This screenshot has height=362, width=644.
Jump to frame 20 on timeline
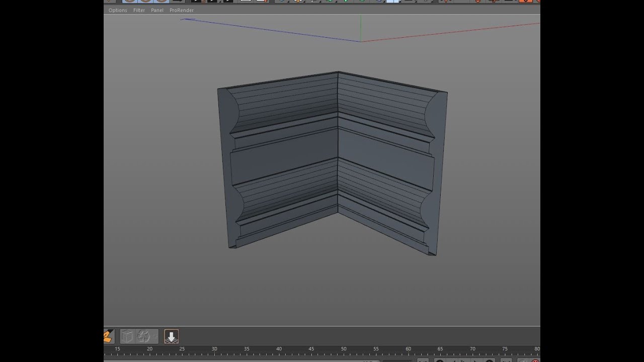pyautogui.click(x=149, y=349)
